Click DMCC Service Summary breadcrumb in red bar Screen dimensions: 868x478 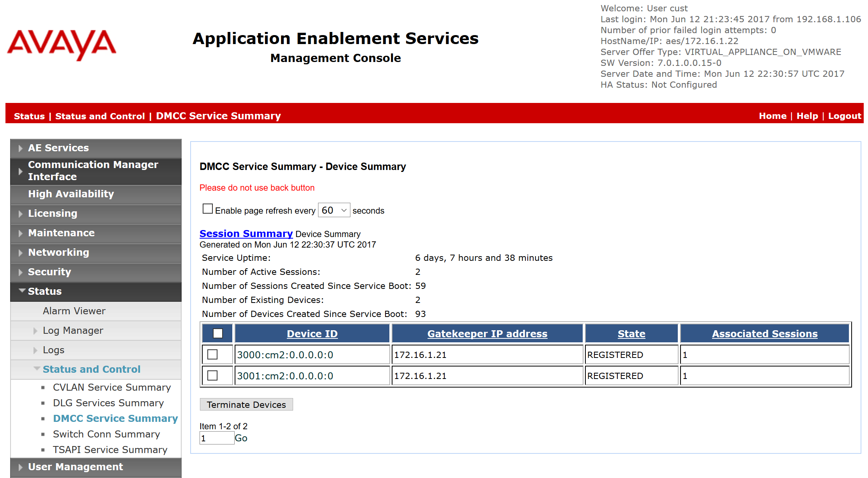pos(218,116)
